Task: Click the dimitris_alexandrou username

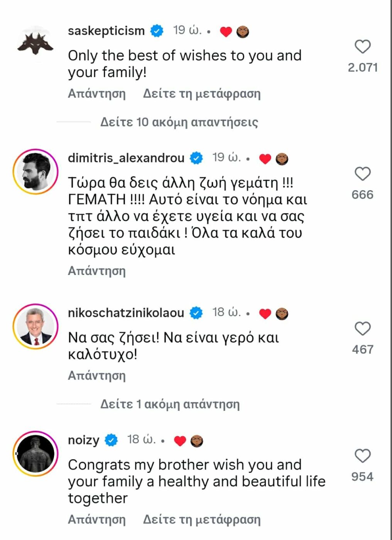Action: pos(126,158)
